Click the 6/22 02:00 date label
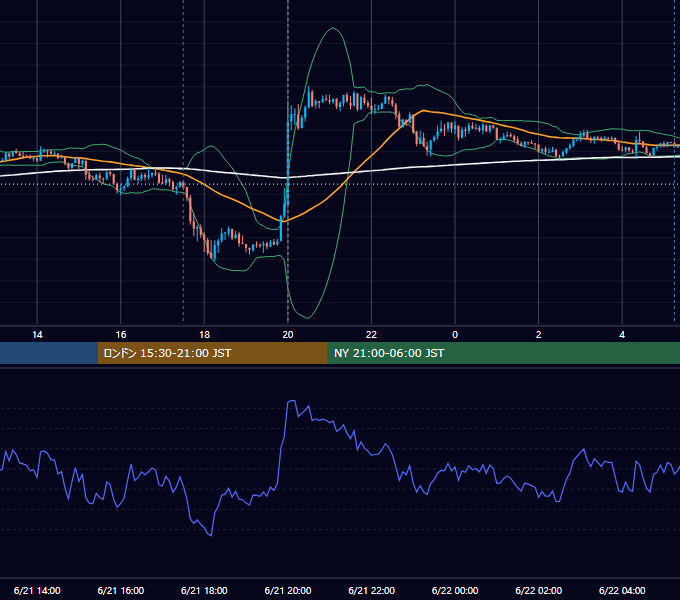The image size is (680, 600). (x=539, y=590)
